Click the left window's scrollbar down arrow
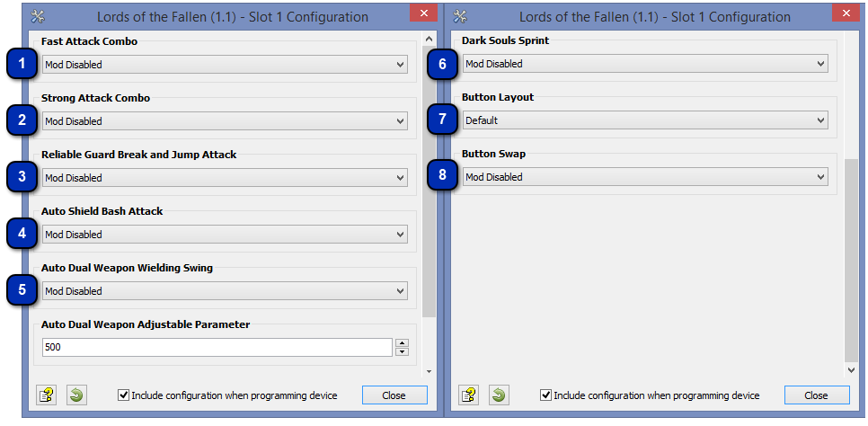868x426 pixels. (x=429, y=371)
